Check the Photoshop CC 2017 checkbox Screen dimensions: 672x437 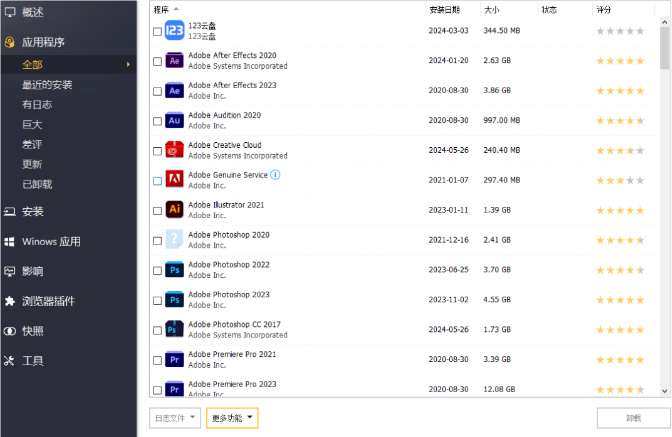tap(157, 331)
